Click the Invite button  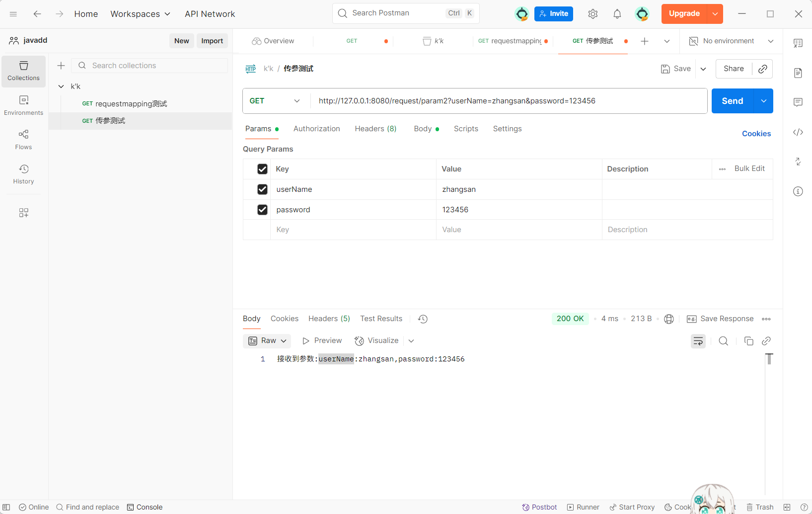click(554, 14)
